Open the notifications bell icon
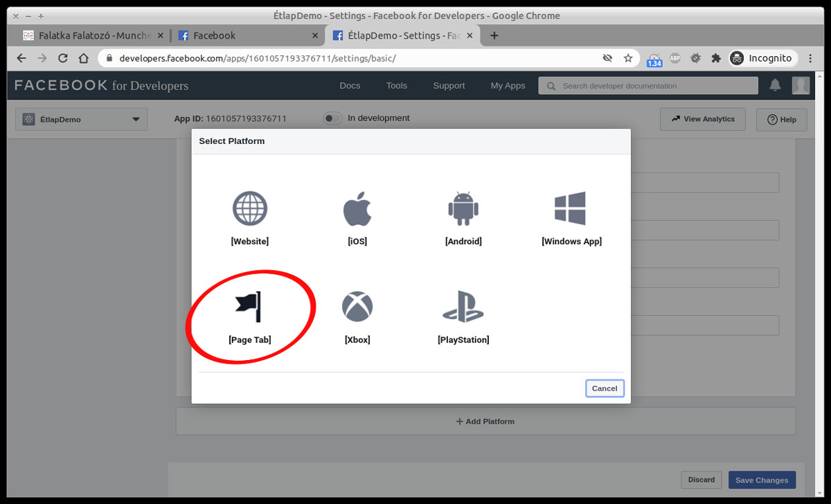The width and height of the screenshot is (831, 504). click(x=775, y=85)
